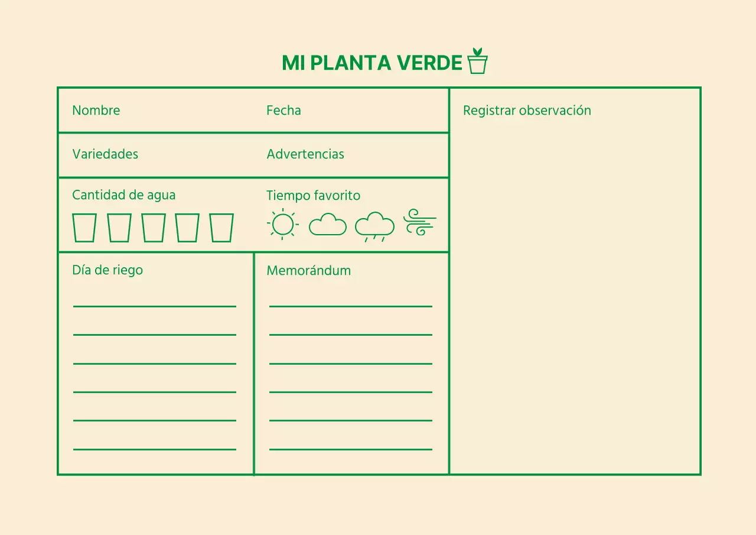The image size is (756, 535).
Task: Click the Nombre label
Action: (96, 110)
